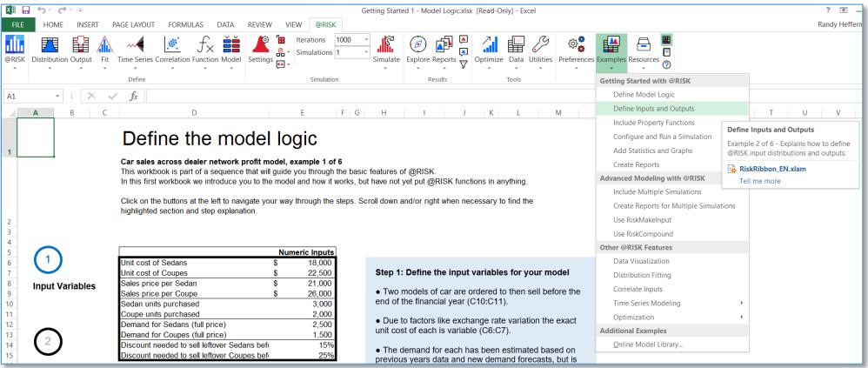
Task: Open simulation Settings
Action: click(260, 50)
